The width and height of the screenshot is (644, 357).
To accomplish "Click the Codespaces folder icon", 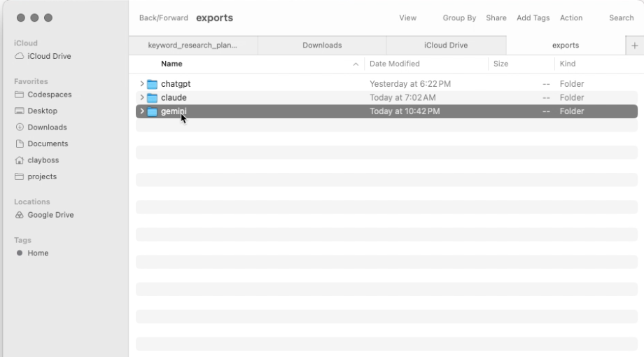I will (x=19, y=94).
